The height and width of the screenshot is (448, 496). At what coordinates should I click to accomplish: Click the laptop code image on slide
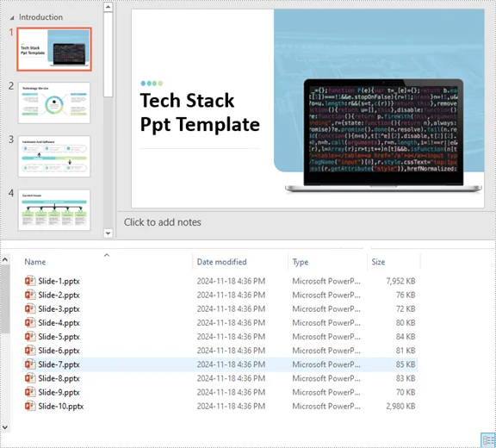(x=383, y=135)
